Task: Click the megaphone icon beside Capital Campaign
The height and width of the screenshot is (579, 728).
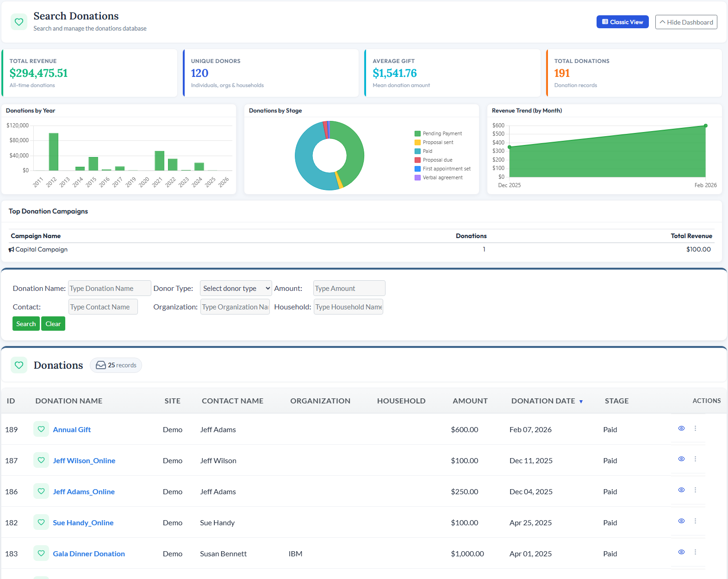Action: (x=12, y=250)
